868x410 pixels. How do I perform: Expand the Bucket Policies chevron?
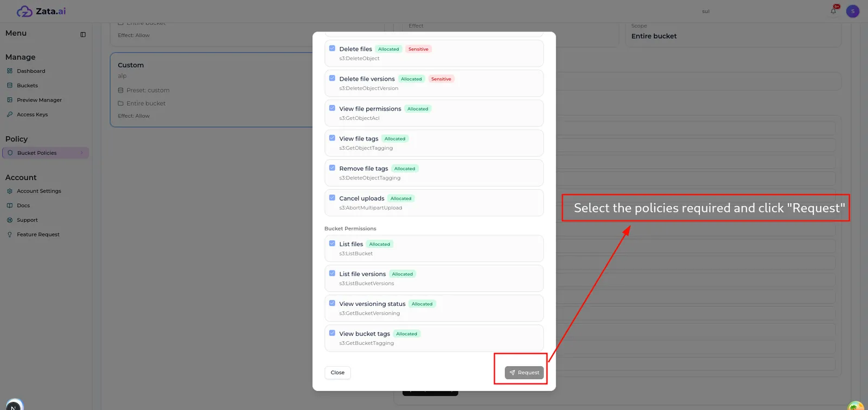coord(82,153)
